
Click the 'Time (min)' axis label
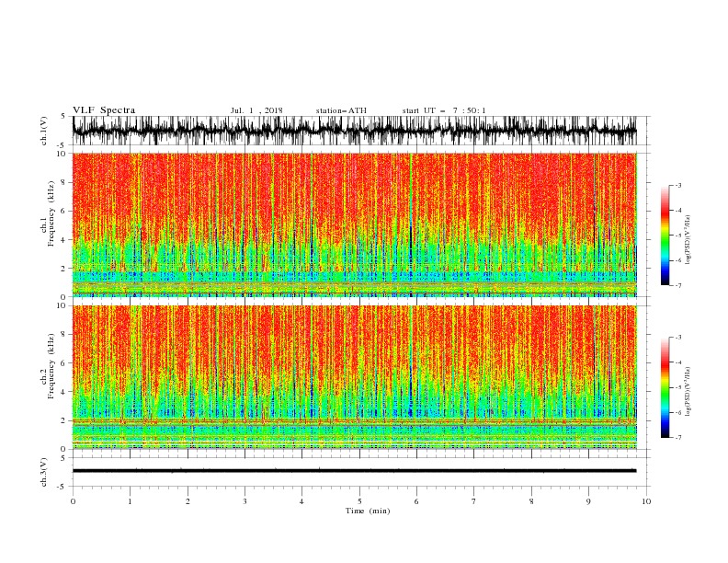point(368,511)
